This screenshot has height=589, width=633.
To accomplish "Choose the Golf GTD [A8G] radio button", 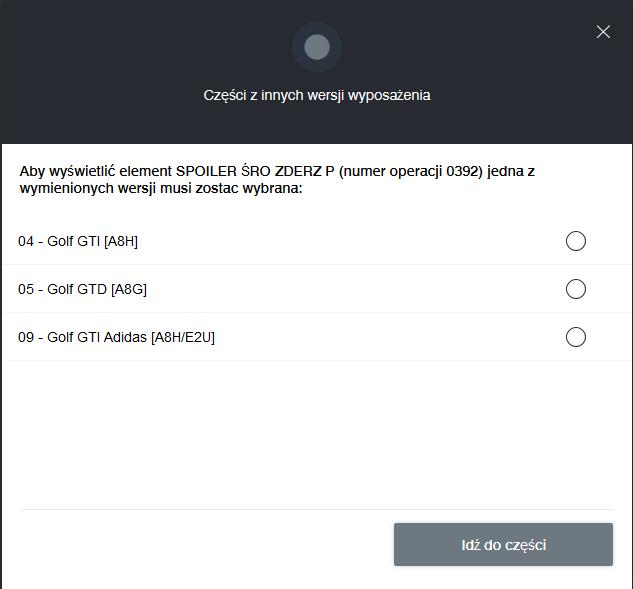I will [576, 289].
